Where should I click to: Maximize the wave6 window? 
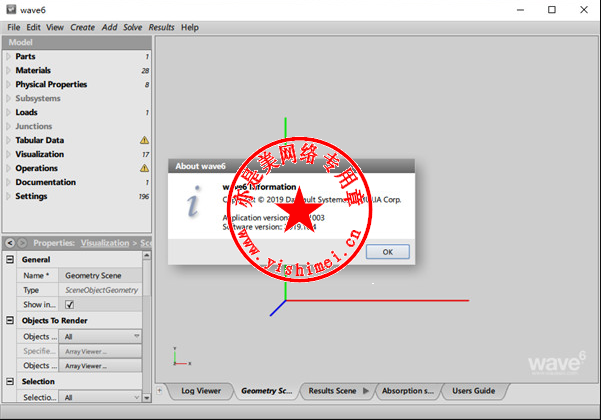coord(552,10)
